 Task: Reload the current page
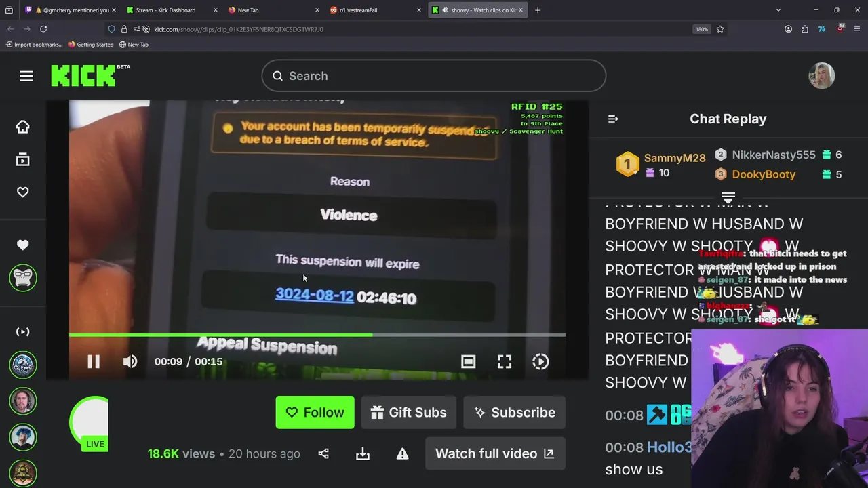[x=43, y=29]
